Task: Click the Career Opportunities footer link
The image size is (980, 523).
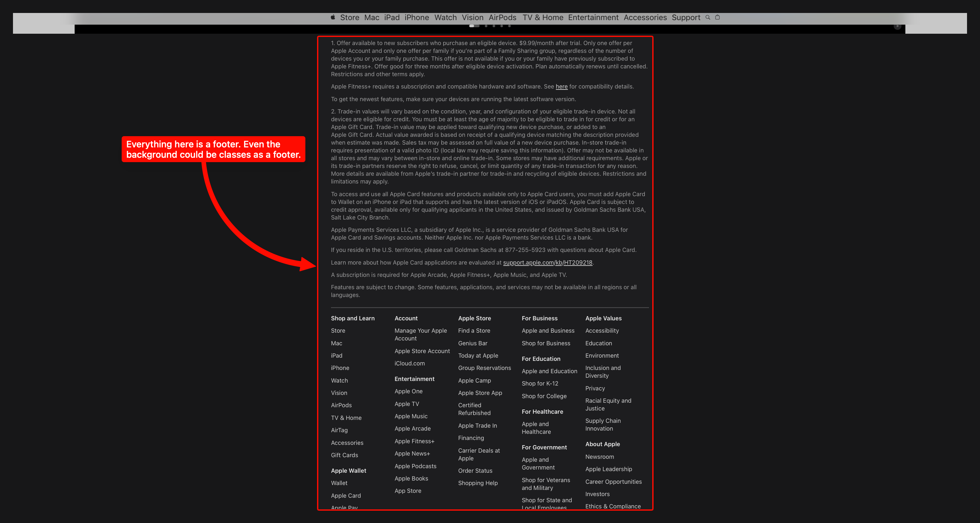Action: point(613,481)
